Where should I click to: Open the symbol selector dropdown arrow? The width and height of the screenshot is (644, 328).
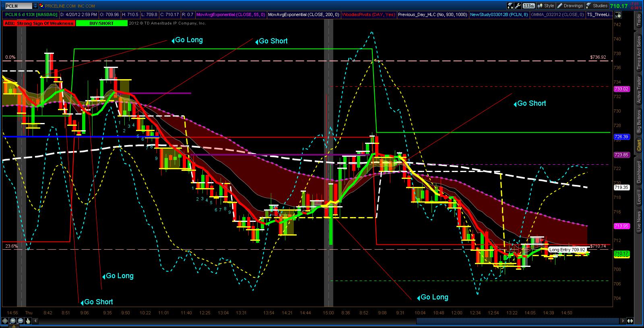(35, 6)
